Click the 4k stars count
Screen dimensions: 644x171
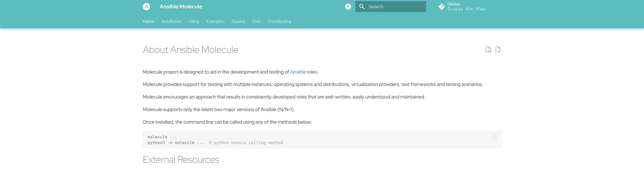(x=469, y=9)
